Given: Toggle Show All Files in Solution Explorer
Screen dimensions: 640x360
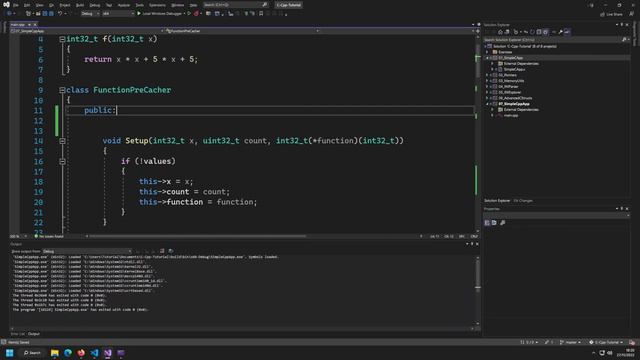Looking at the screenshot, I should pos(545,32).
